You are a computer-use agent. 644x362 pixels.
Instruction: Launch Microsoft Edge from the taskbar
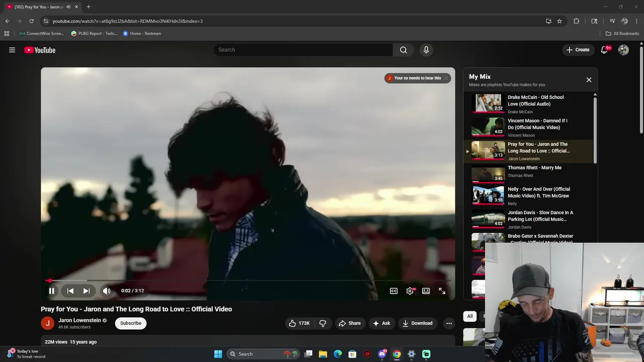click(x=338, y=354)
